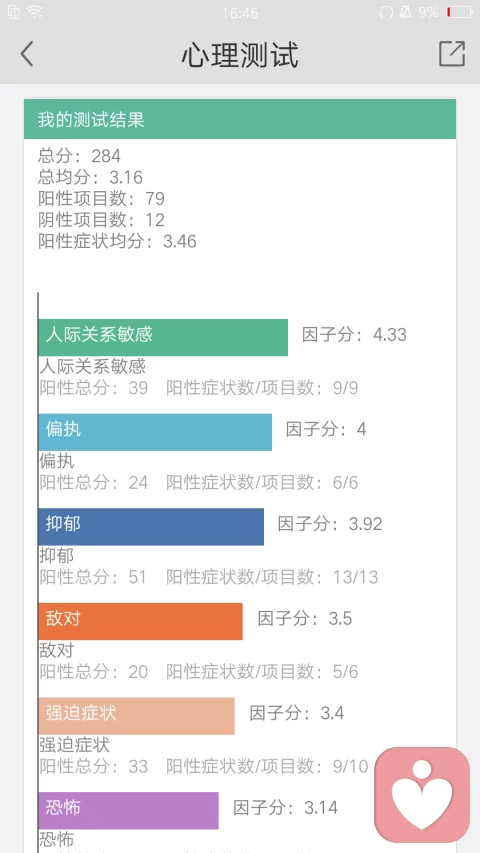Image resolution: width=480 pixels, height=853 pixels.
Task: Tap 阳性症状均分：3.46 line
Action: click(x=118, y=241)
